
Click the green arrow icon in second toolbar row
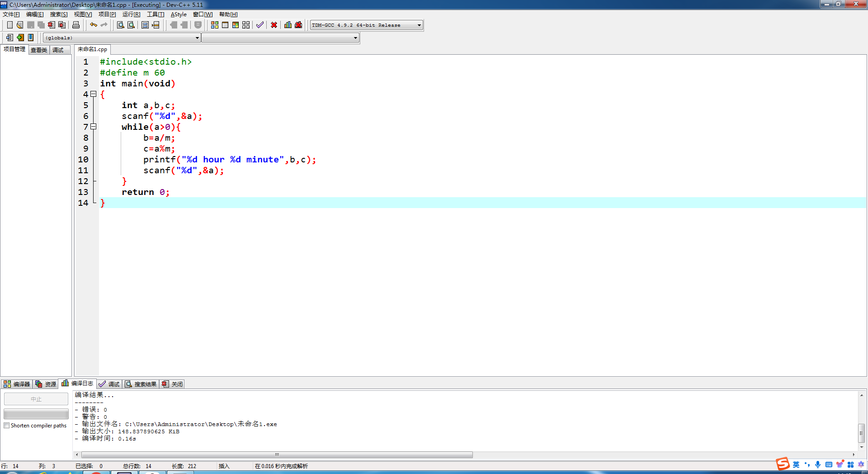pos(20,38)
